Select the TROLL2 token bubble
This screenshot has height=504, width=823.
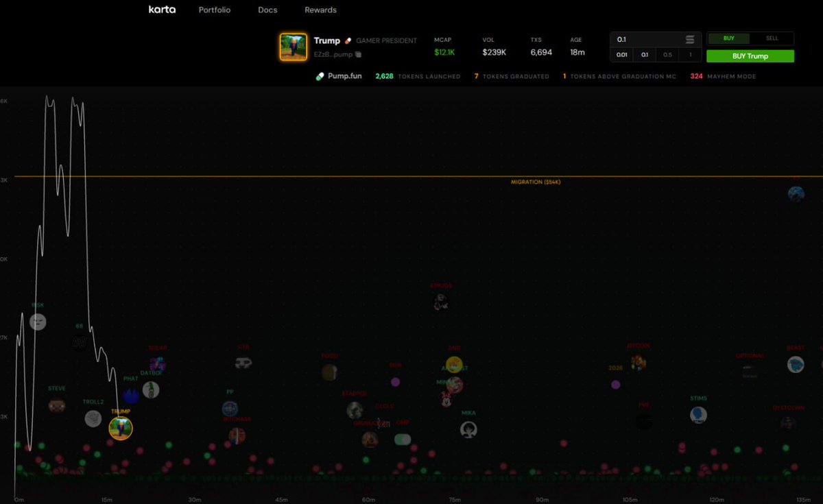click(93, 418)
